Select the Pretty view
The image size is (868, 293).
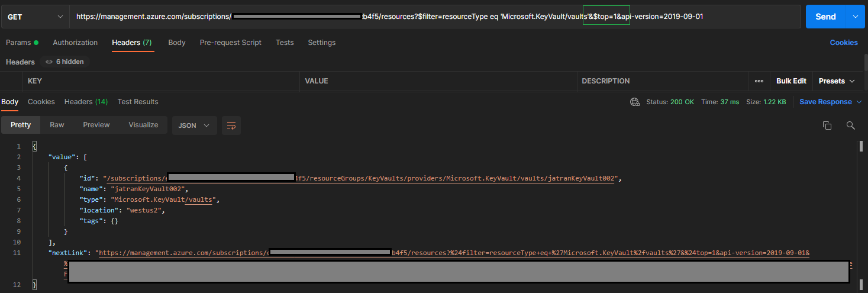pyautogui.click(x=21, y=125)
